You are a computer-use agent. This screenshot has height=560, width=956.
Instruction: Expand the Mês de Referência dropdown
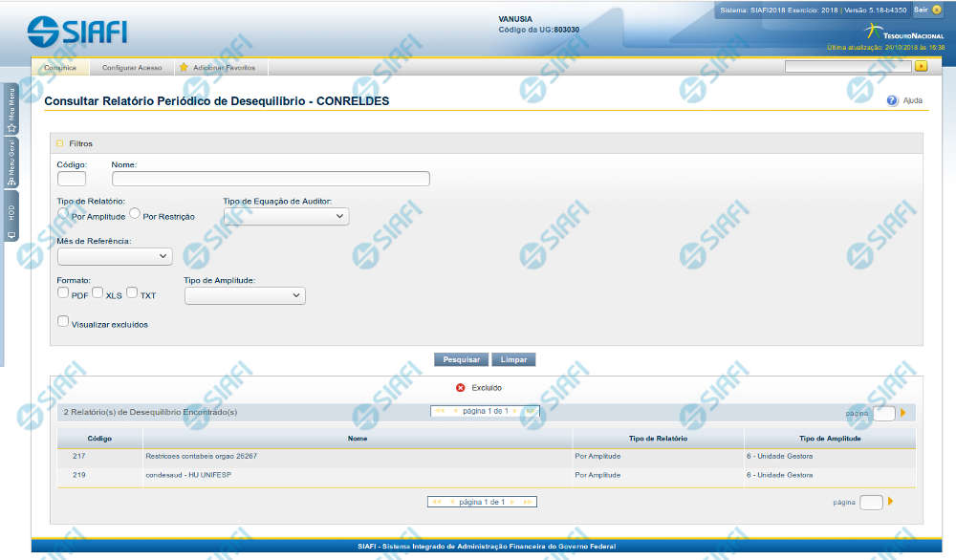pyautogui.click(x=115, y=256)
